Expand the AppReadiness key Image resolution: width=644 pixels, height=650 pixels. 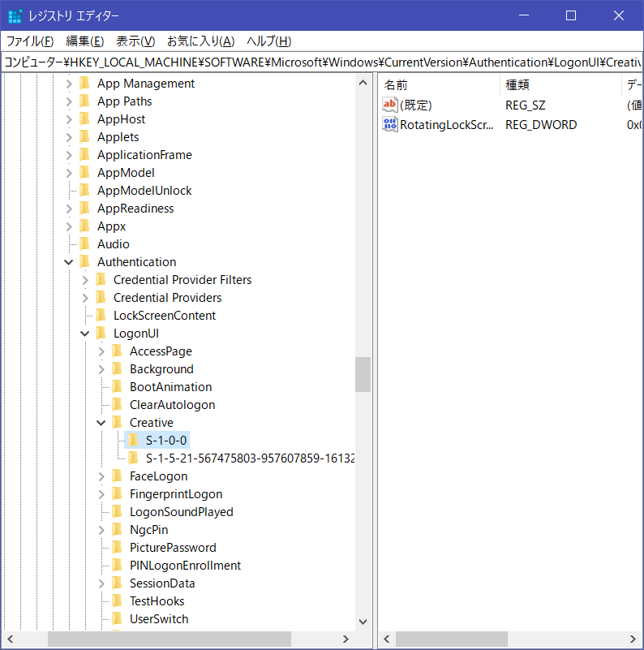point(69,209)
